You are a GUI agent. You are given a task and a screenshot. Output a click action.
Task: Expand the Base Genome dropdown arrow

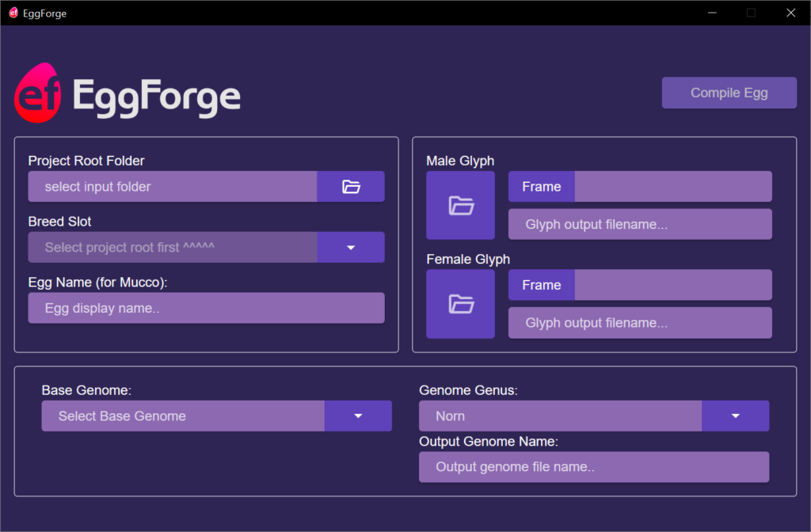click(x=358, y=416)
